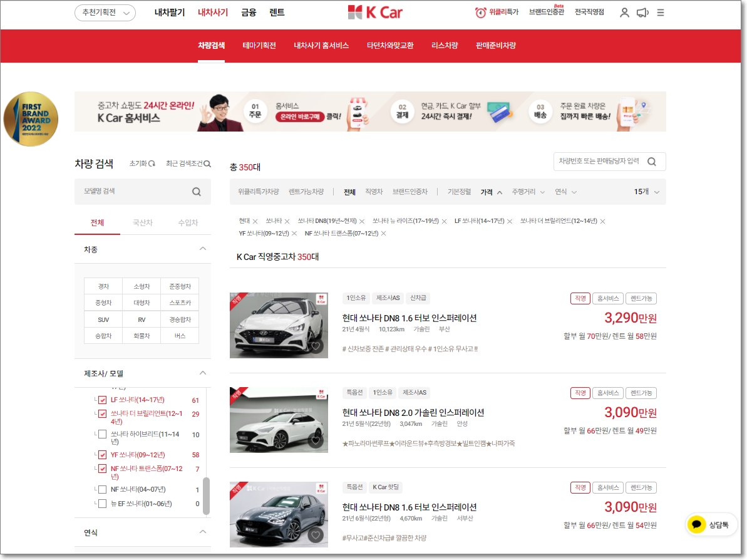Click the search icon in 모델명 검색 box

click(x=196, y=192)
